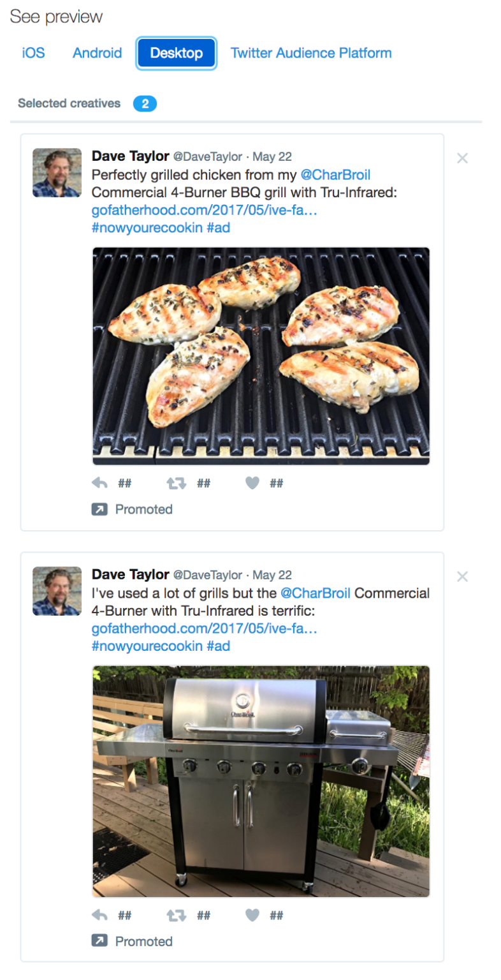This screenshot has width=501, height=980.
Task: Click Dave Taylor's avatar on the first tweet
Action: [57, 172]
